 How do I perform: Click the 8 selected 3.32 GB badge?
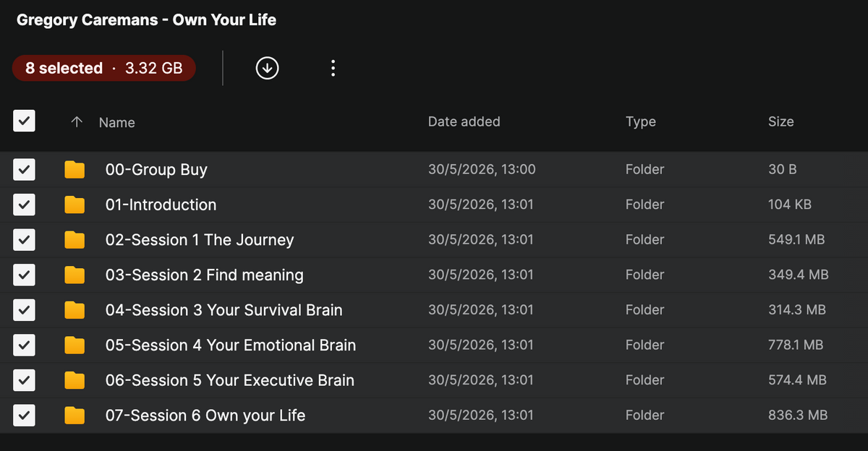tap(103, 68)
